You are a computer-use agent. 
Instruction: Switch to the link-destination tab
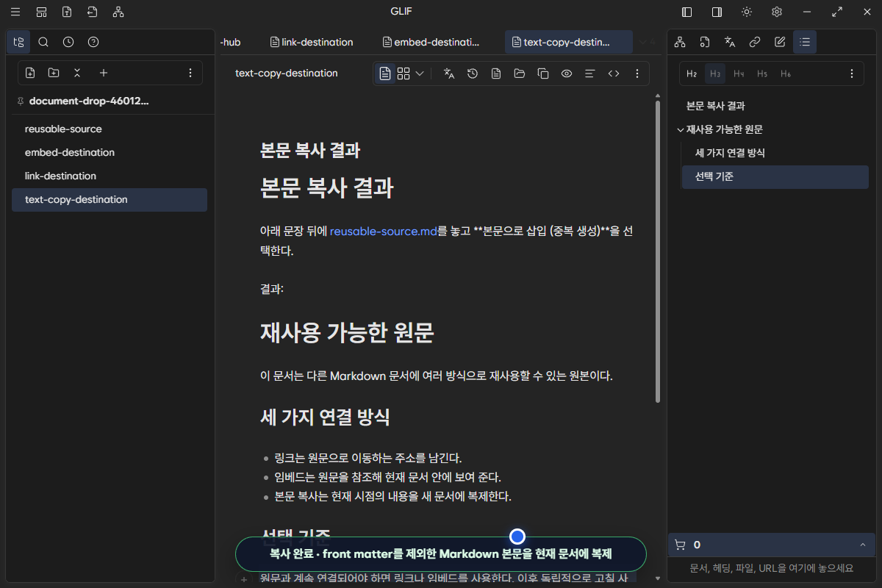(x=312, y=42)
